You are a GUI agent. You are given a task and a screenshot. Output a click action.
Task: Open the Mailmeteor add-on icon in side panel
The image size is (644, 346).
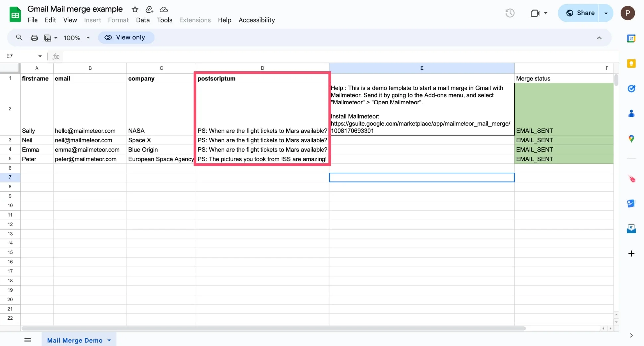pyautogui.click(x=631, y=179)
